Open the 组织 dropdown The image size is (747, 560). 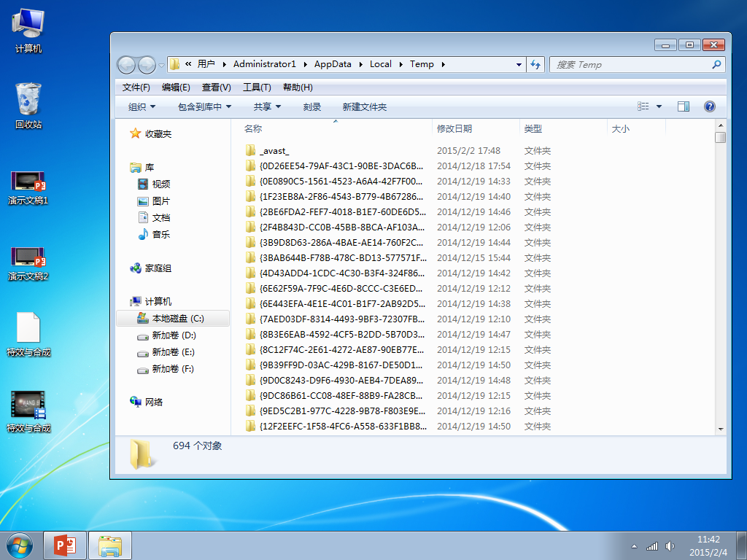click(142, 106)
